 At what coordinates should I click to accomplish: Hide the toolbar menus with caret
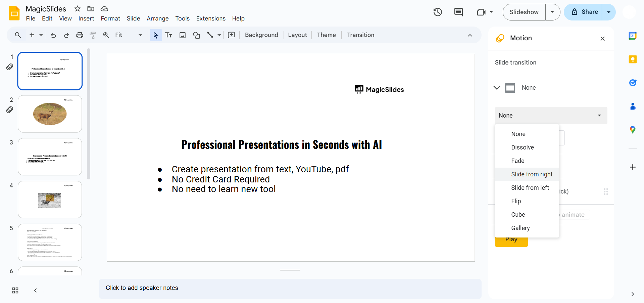(x=470, y=35)
